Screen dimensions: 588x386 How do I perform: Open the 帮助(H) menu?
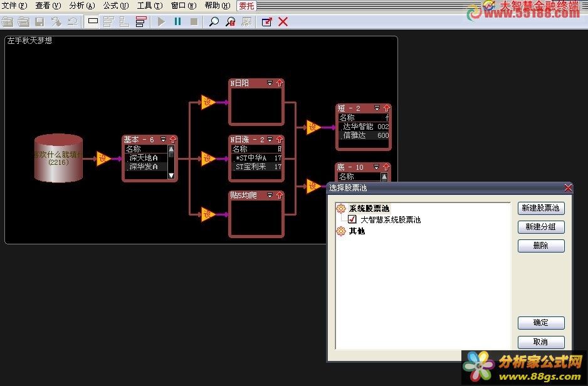[x=218, y=6]
